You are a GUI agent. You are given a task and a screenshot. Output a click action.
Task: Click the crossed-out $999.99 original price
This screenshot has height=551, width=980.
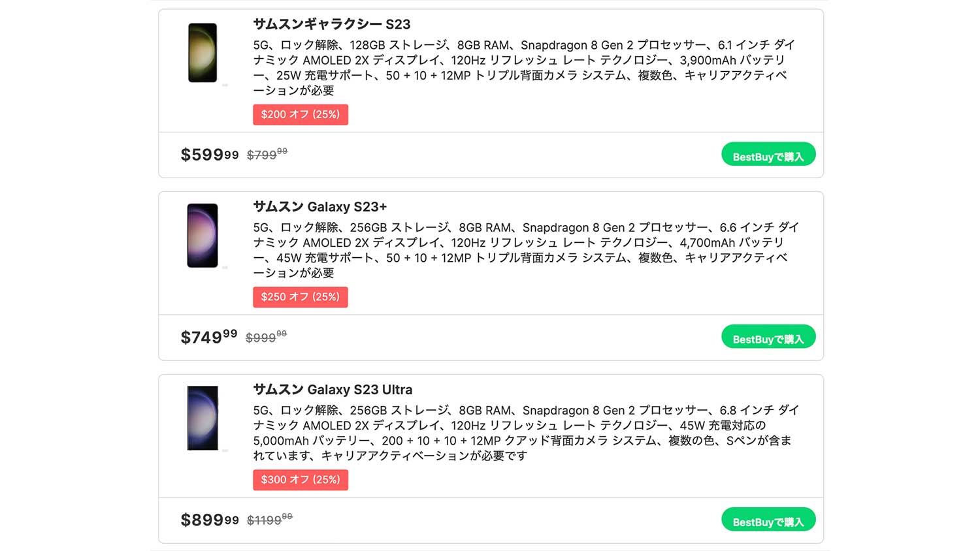point(266,338)
